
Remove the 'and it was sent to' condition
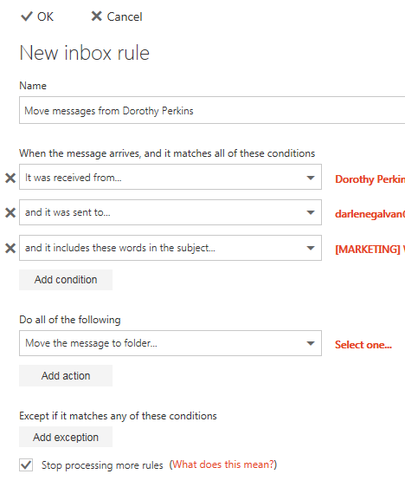(x=10, y=213)
